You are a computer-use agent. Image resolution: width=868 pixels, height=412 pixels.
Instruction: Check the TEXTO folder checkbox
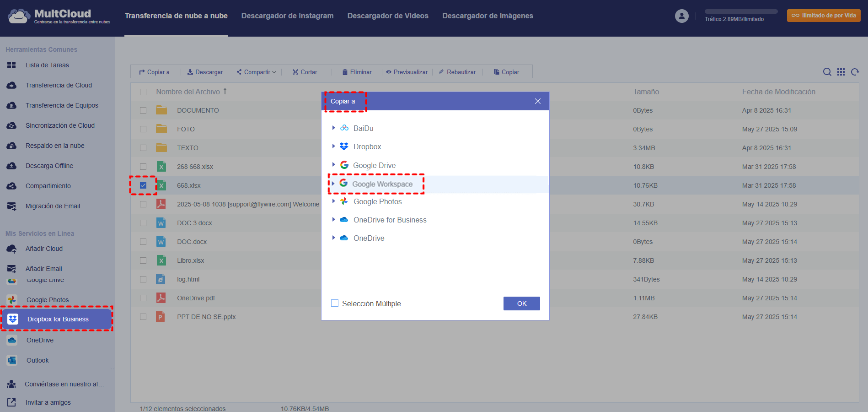pyautogui.click(x=143, y=148)
